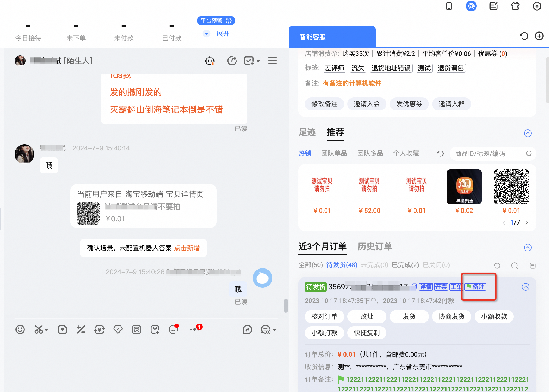Click the search icon in product field
This screenshot has height=392, width=549.
click(529, 154)
